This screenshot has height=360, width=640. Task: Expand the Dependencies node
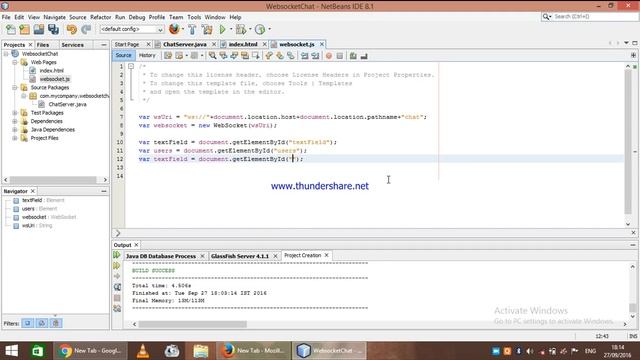(x=15, y=121)
